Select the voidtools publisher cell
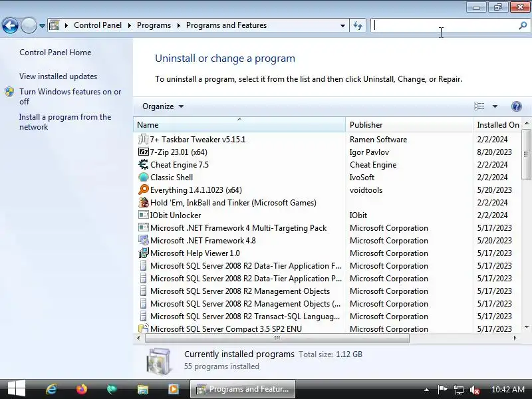 tap(366, 190)
